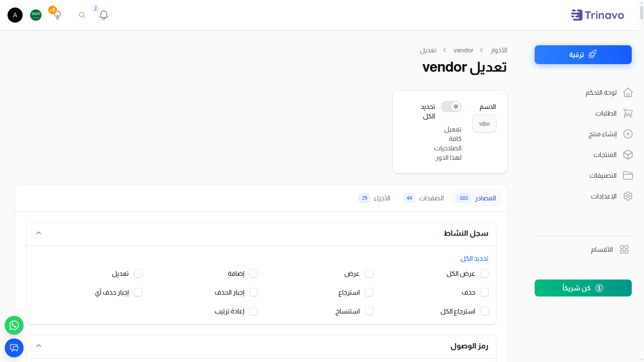Open لوحة التحكم in sidebar
Viewport: 644px width, 362px height.
[x=601, y=92]
